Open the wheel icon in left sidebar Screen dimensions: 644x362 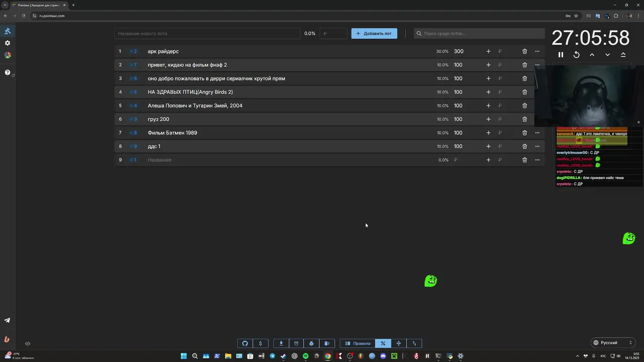(8, 55)
